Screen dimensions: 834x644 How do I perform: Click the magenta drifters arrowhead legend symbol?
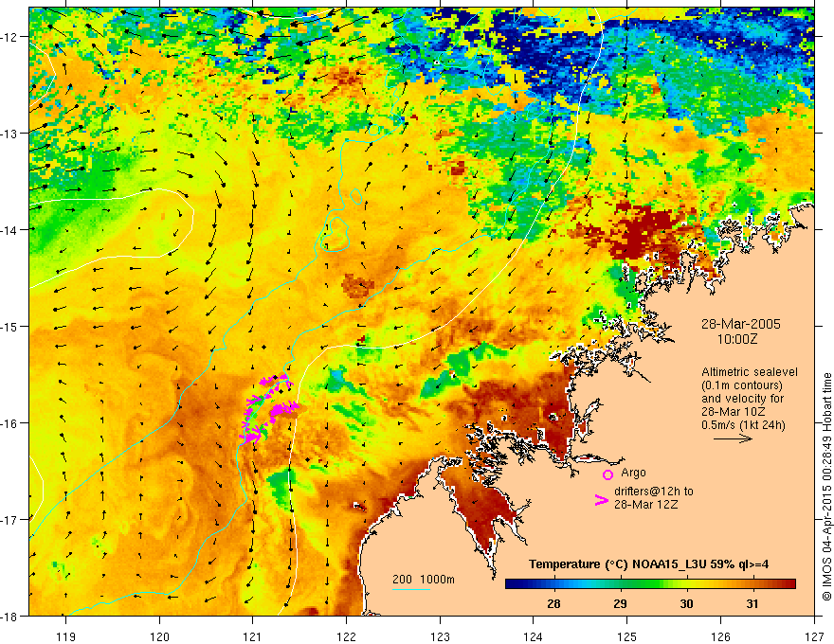[x=601, y=500]
